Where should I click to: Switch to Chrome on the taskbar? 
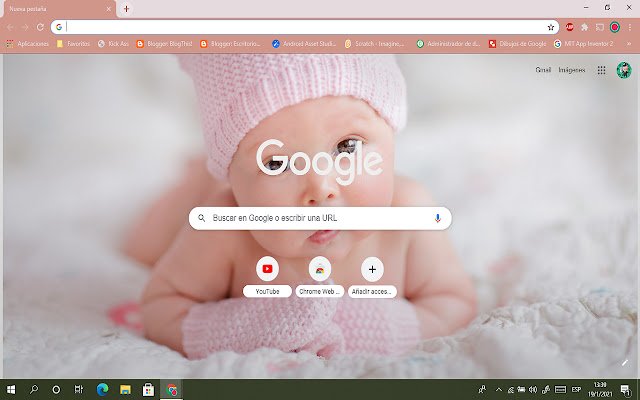pyautogui.click(x=172, y=390)
